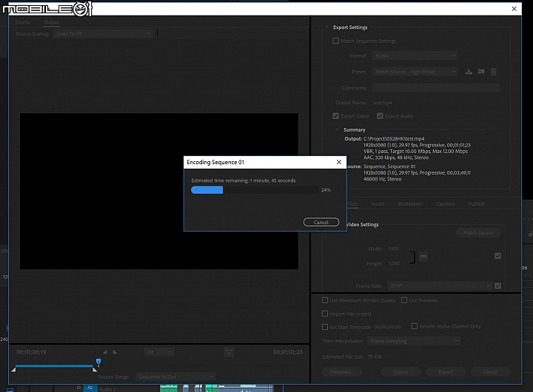Screen dimensions: 533x392
Task: Click the in-point handle on preview timeline
Action: point(13,369)
